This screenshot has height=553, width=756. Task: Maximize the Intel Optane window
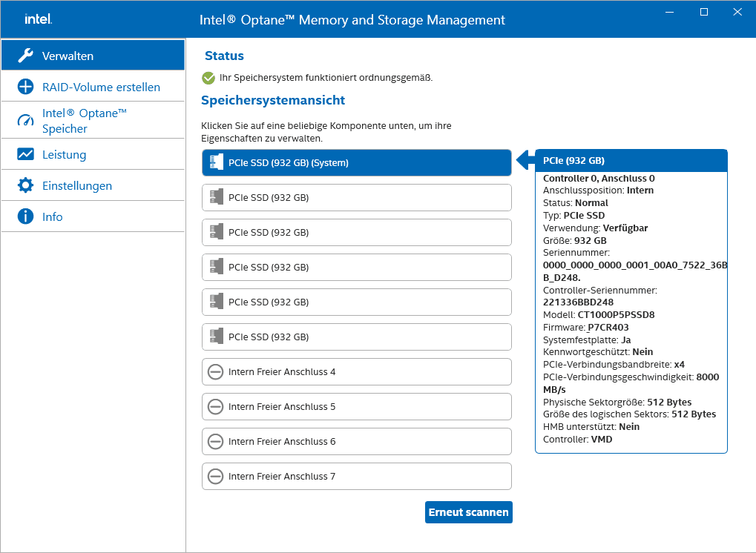coord(704,12)
